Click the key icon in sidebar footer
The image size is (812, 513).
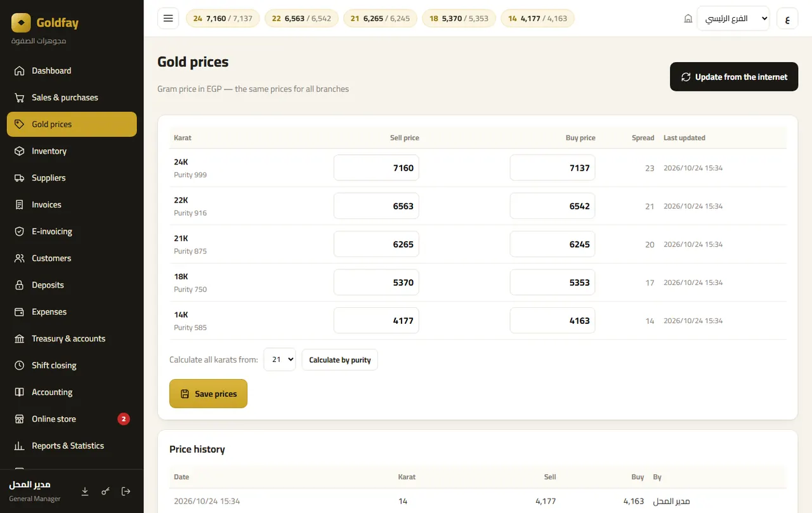[x=105, y=491]
